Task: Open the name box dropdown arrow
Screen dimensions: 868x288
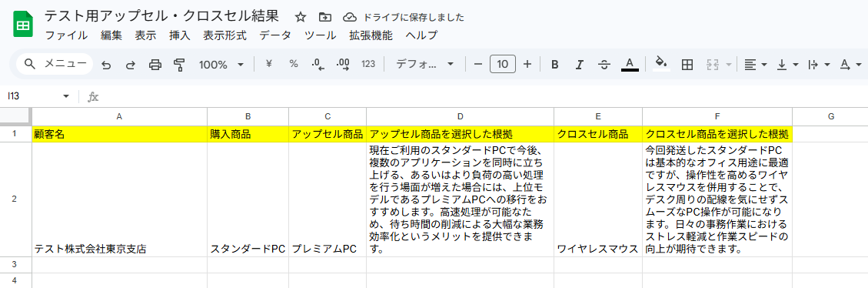Action: pyautogui.click(x=66, y=96)
